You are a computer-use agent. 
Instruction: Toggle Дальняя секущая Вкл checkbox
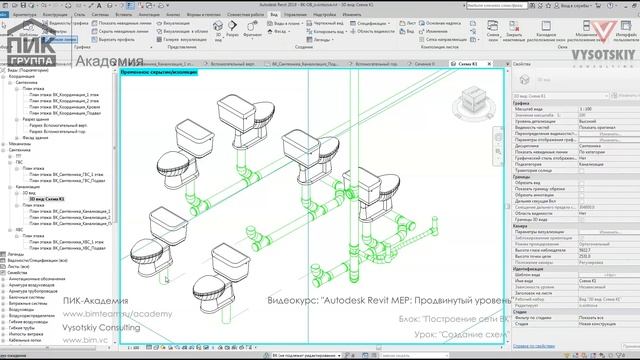pyautogui.click(x=582, y=201)
